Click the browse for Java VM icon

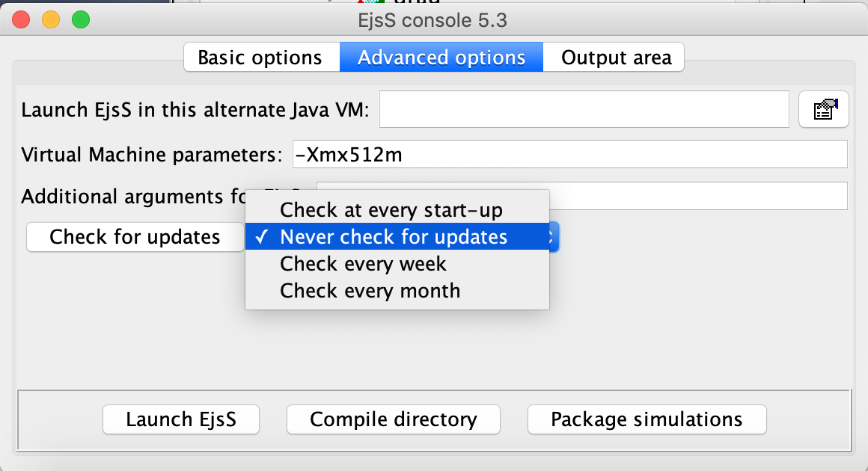823,111
